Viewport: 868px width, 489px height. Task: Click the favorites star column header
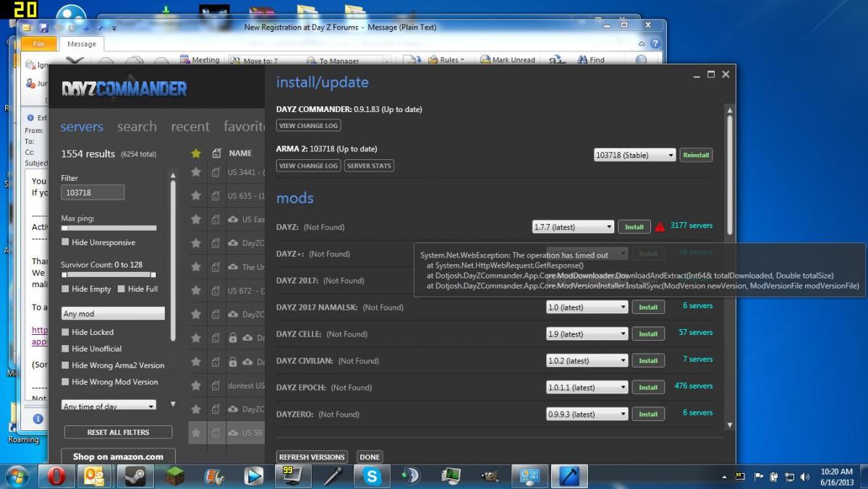coord(195,153)
